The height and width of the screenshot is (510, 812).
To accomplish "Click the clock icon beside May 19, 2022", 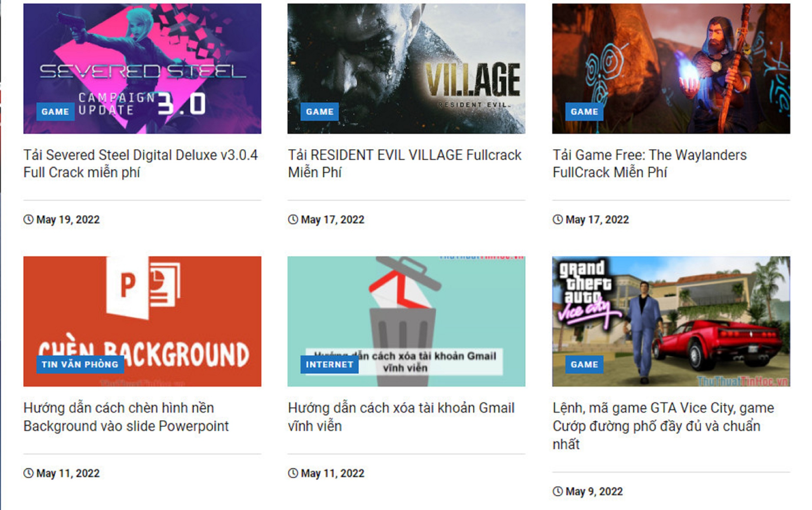I will (x=28, y=219).
